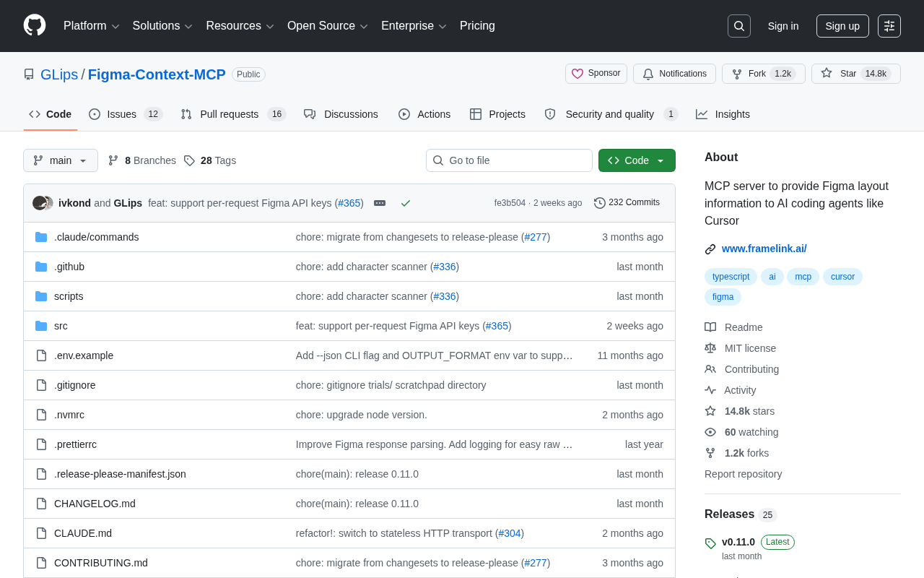Open the main branch selector dropdown
The width and height of the screenshot is (924, 578).
coord(61,160)
